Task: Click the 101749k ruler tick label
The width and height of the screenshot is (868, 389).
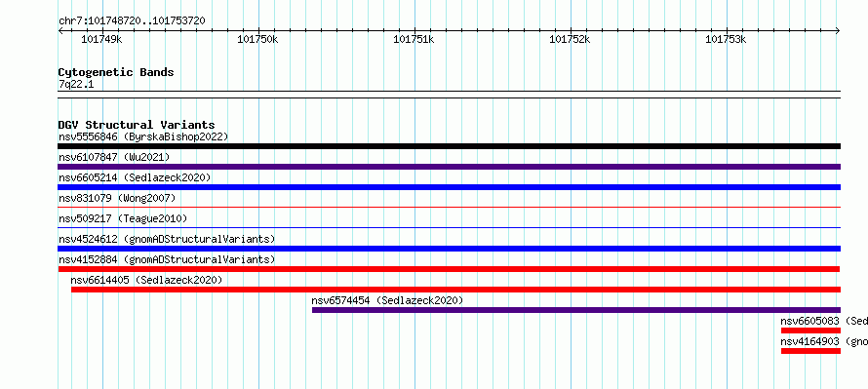Action: pyautogui.click(x=101, y=39)
